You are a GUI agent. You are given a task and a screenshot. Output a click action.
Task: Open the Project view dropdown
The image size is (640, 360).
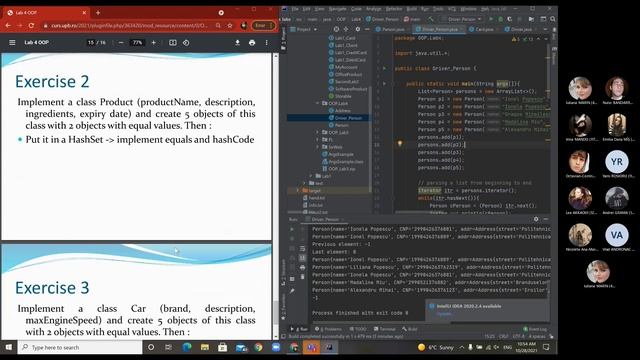pos(304,29)
